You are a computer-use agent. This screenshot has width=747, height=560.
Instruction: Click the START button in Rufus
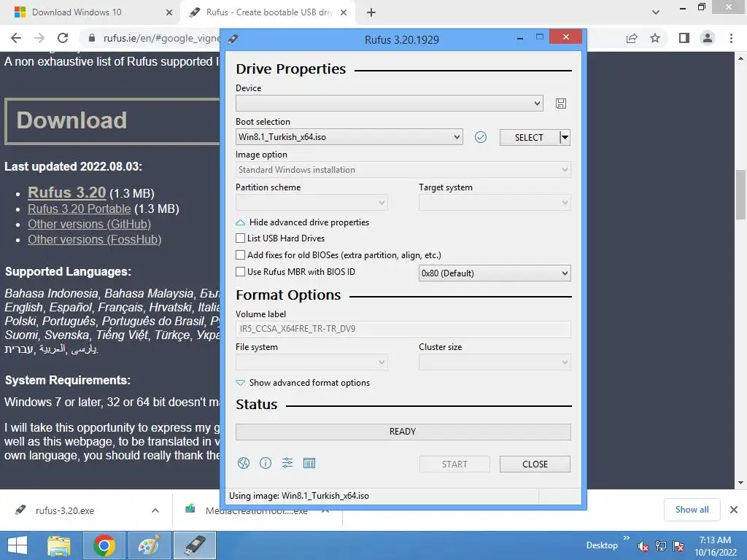(454, 464)
